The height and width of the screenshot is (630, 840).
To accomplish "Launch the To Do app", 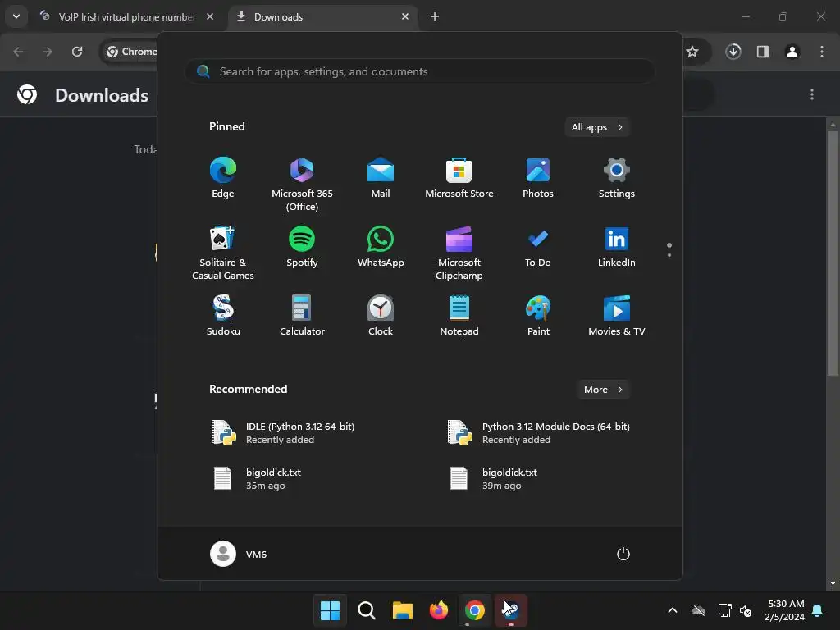I will 538,248.
